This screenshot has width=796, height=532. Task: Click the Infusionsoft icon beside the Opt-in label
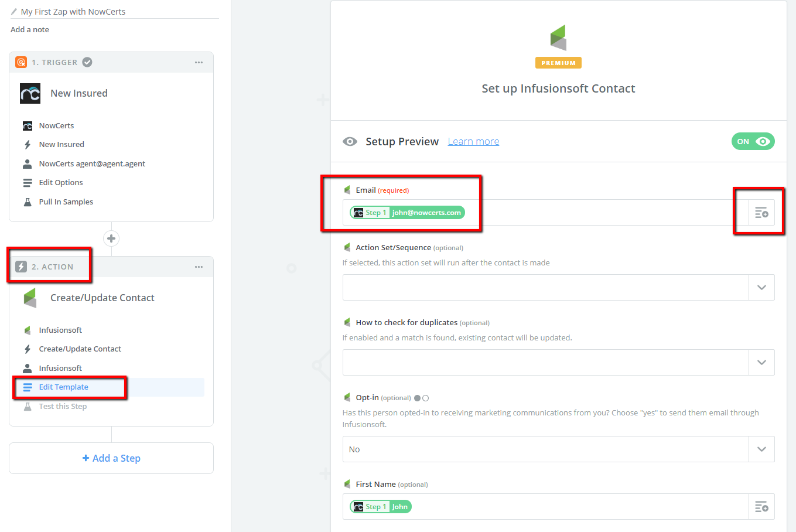pos(347,397)
